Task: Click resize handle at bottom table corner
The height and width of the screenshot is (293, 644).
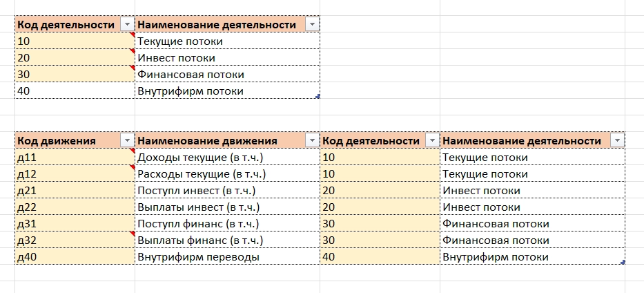Action: tap(623, 262)
